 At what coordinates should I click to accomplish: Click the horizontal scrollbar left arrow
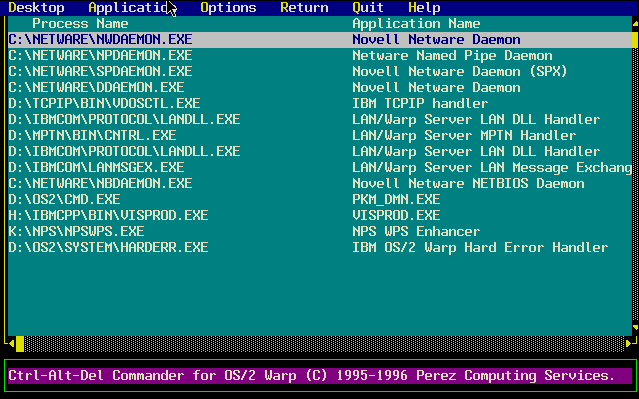click(12, 344)
